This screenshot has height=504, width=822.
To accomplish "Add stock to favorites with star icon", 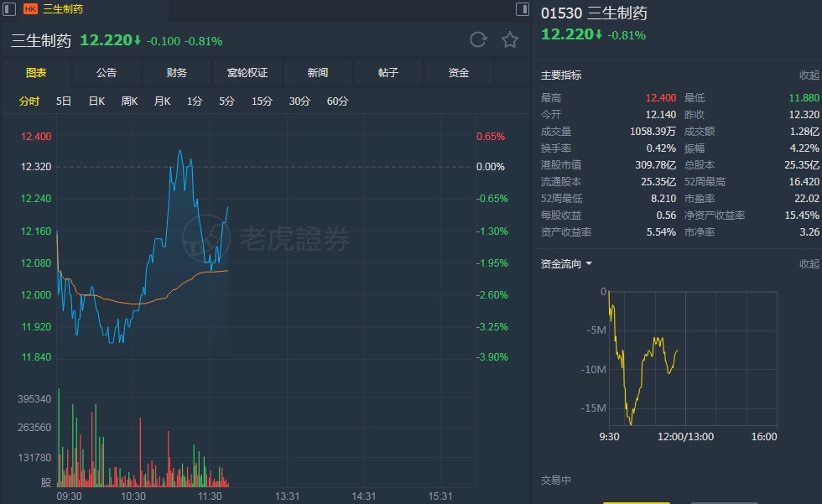I will pyautogui.click(x=510, y=39).
